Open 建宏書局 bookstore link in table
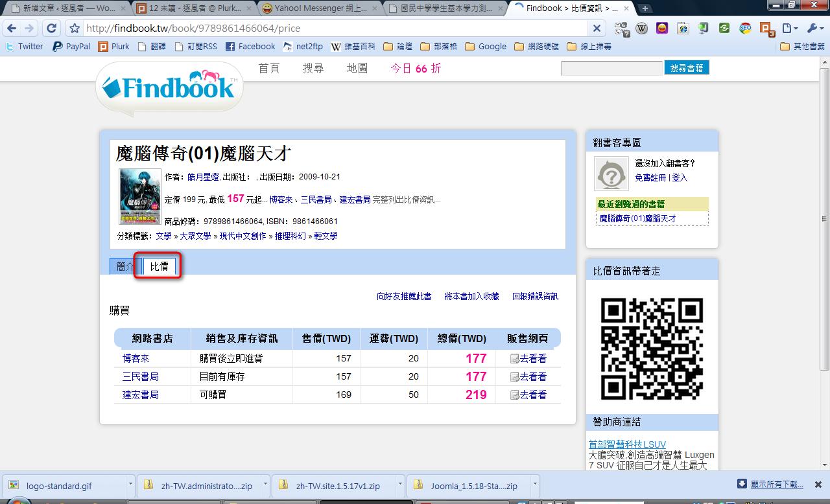 click(141, 395)
